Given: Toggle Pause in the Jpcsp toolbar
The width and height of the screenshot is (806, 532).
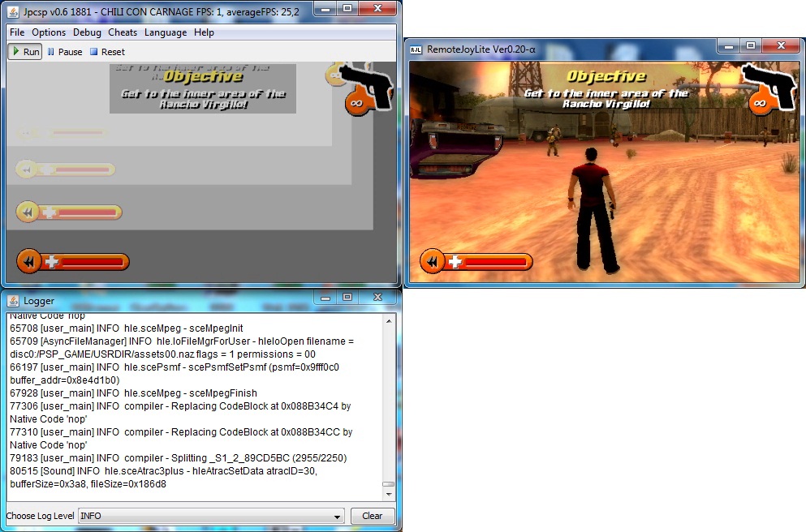Looking at the screenshot, I should [x=65, y=52].
